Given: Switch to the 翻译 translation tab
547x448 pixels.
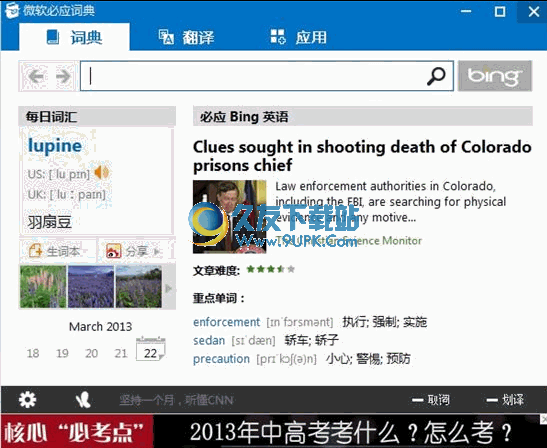Looking at the screenshot, I should [186, 37].
